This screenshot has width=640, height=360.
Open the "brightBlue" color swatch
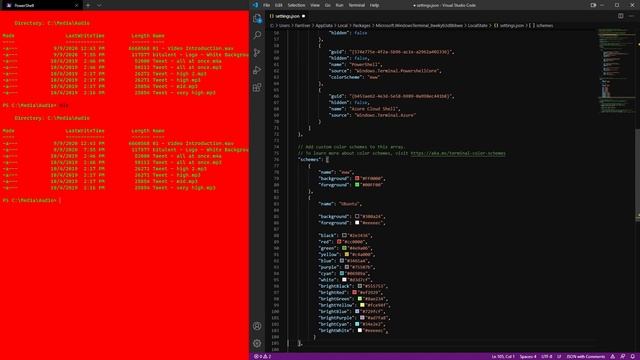357,311
